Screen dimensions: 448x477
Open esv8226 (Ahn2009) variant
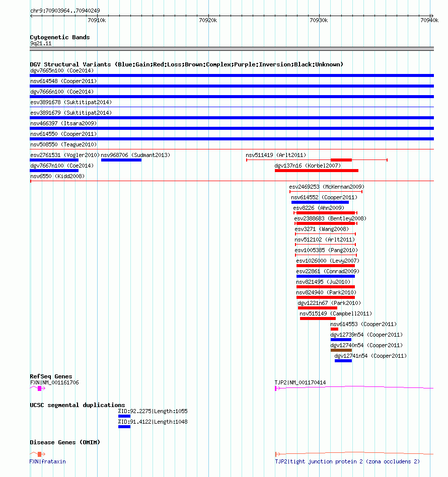point(319,208)
